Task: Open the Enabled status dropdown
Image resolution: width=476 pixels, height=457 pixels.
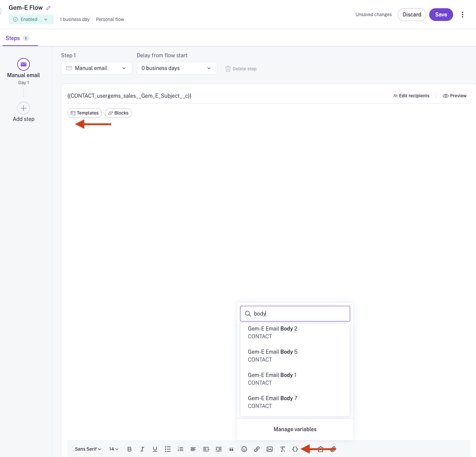Action: pyautogui.click(x=31, y=19)
